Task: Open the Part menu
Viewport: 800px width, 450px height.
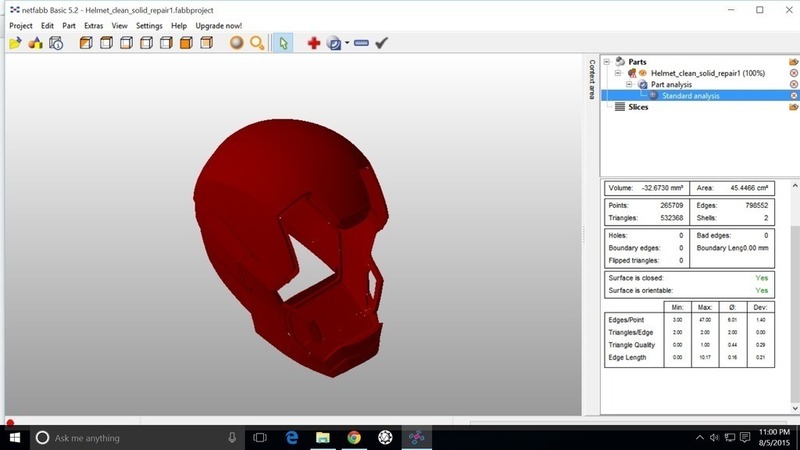Action: [69, 26]
